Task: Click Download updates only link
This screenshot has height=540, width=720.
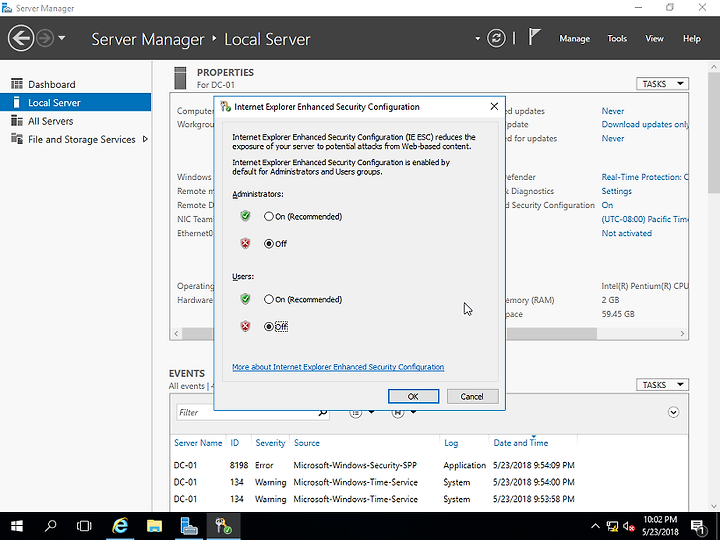Action: [x=645, y=124]
